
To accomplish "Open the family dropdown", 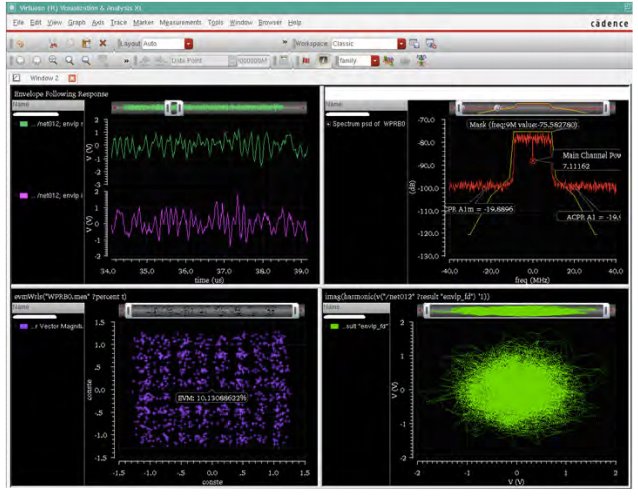I will point(358,61).
